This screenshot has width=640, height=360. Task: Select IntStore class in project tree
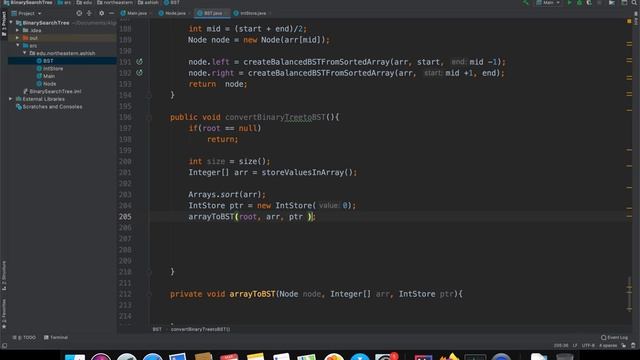pyautogui.click(x=50, y=69)
